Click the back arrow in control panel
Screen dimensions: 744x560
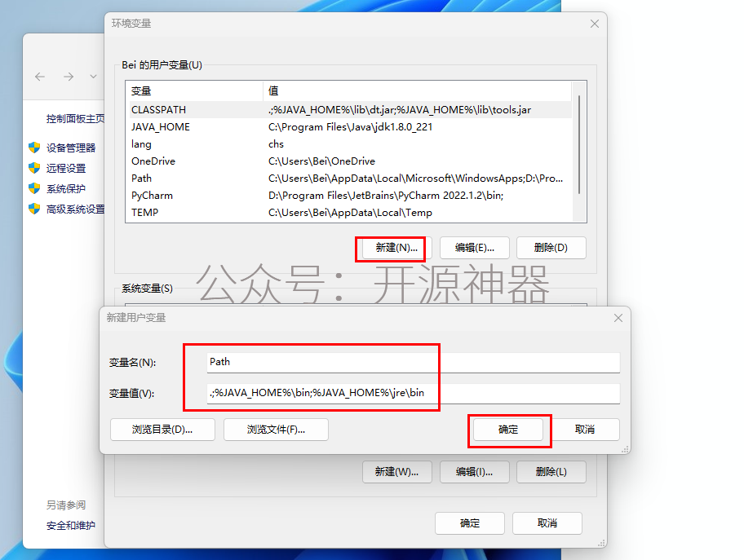point(40,77)
